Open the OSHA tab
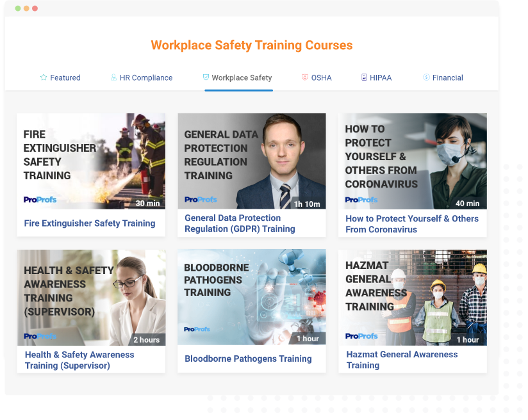The width and height of the screenshot is (528, 420). (x=315, y=77)
